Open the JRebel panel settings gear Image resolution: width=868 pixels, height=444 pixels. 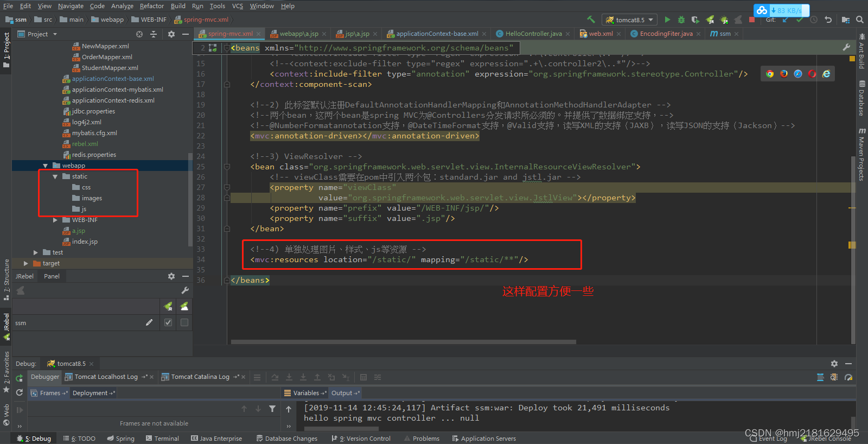coord(171,276)
